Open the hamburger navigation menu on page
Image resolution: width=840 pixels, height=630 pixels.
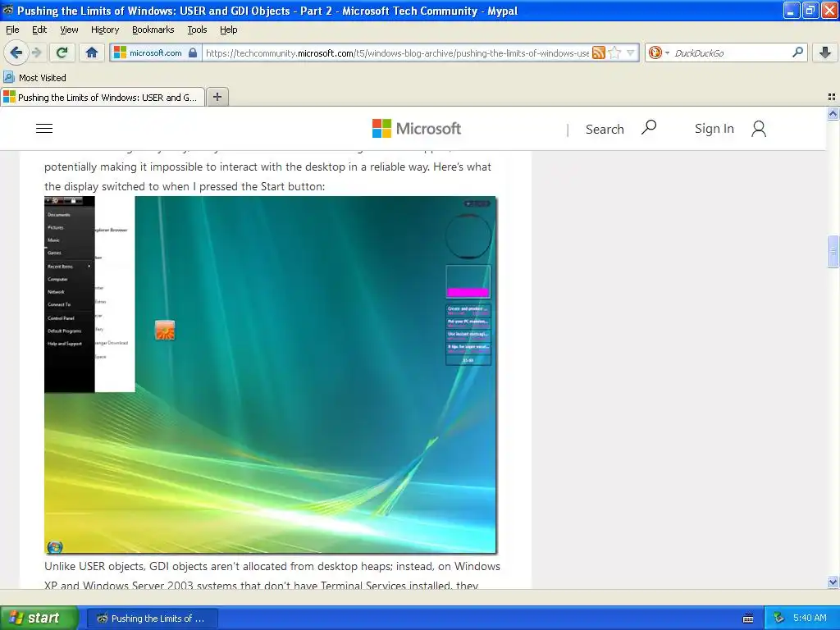(x=44, y=129)
